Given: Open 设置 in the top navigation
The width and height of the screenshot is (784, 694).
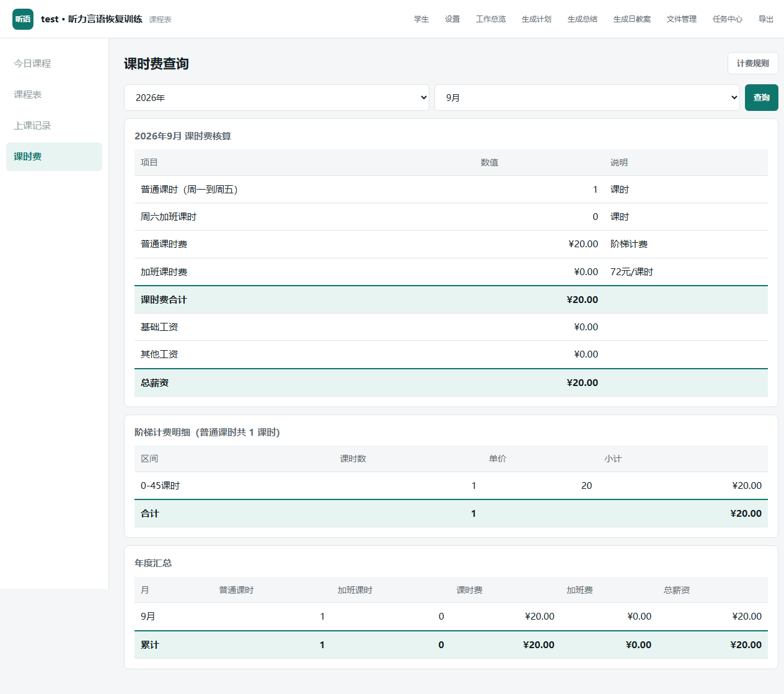Looking at the screenshot, I should point(452,19).
